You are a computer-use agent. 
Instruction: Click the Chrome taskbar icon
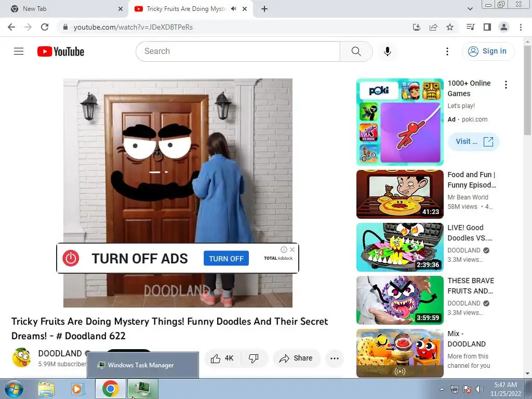tap(111, 389)
